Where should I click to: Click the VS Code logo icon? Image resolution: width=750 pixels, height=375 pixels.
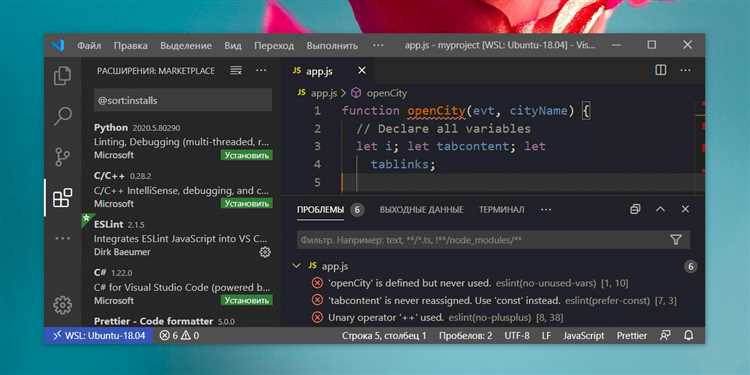57,45
